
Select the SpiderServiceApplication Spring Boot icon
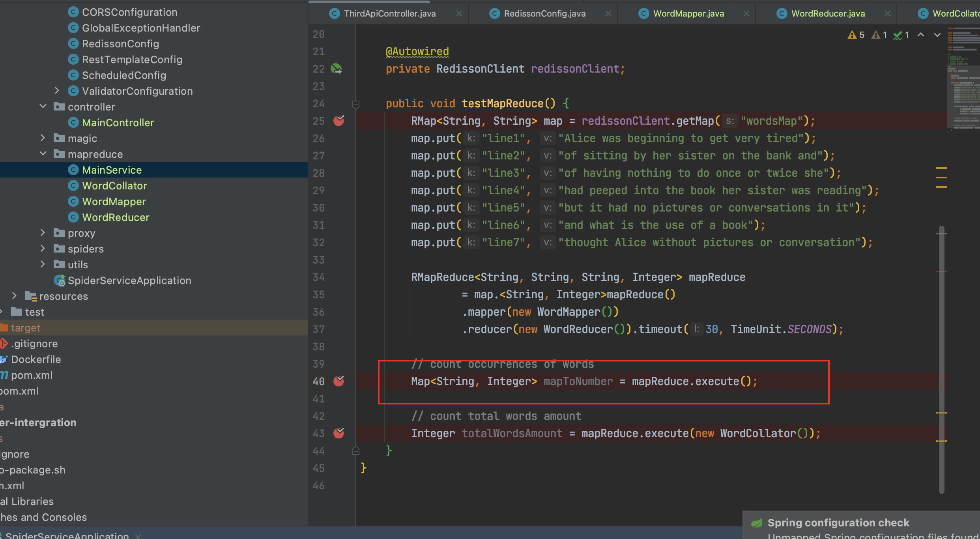pos(60,280)
